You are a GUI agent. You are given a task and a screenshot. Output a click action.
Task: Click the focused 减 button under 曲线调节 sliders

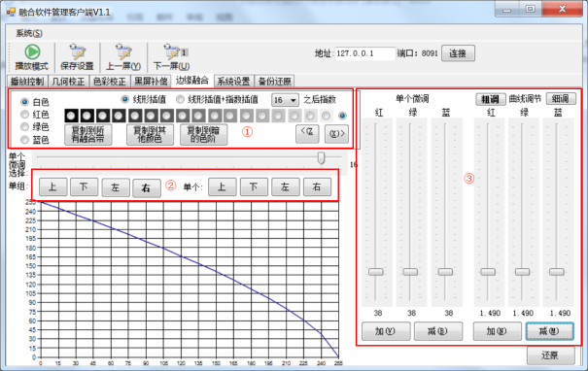(x=550, y=331)
